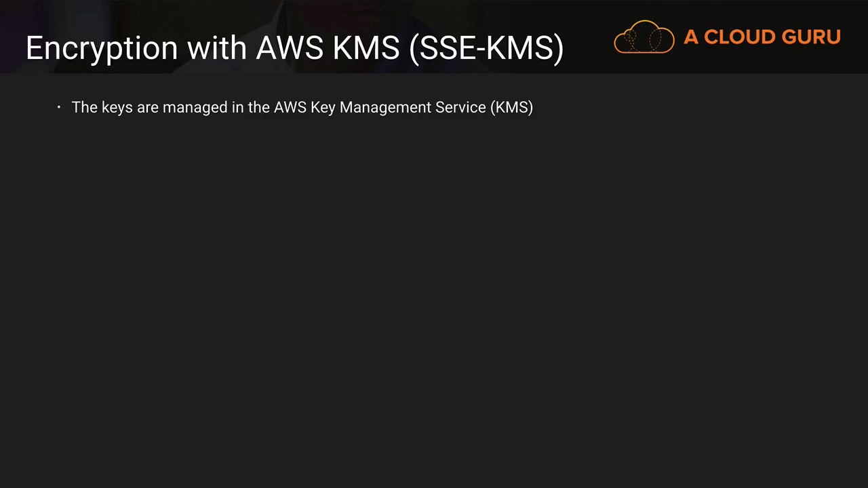Click "(KMS)" at the end of the bullet

pos(511,108)
